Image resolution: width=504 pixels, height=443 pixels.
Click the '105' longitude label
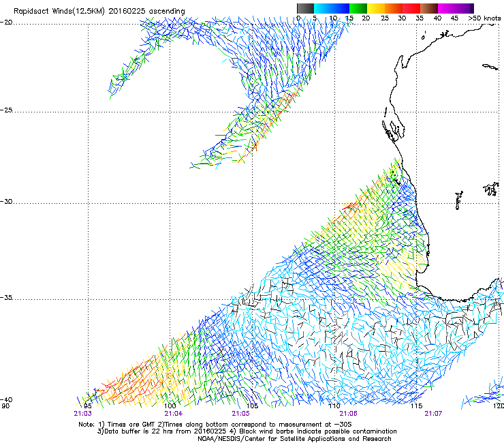click(252, 406)
